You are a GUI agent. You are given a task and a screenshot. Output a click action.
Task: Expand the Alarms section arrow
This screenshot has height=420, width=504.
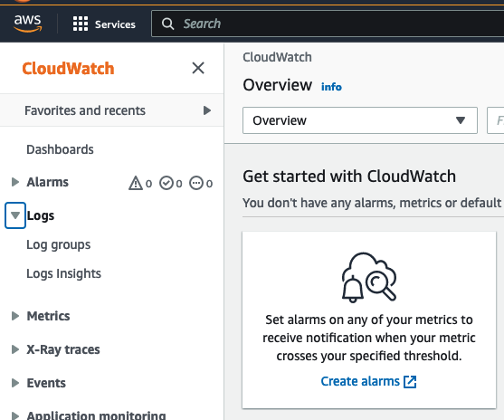point(14,182)
